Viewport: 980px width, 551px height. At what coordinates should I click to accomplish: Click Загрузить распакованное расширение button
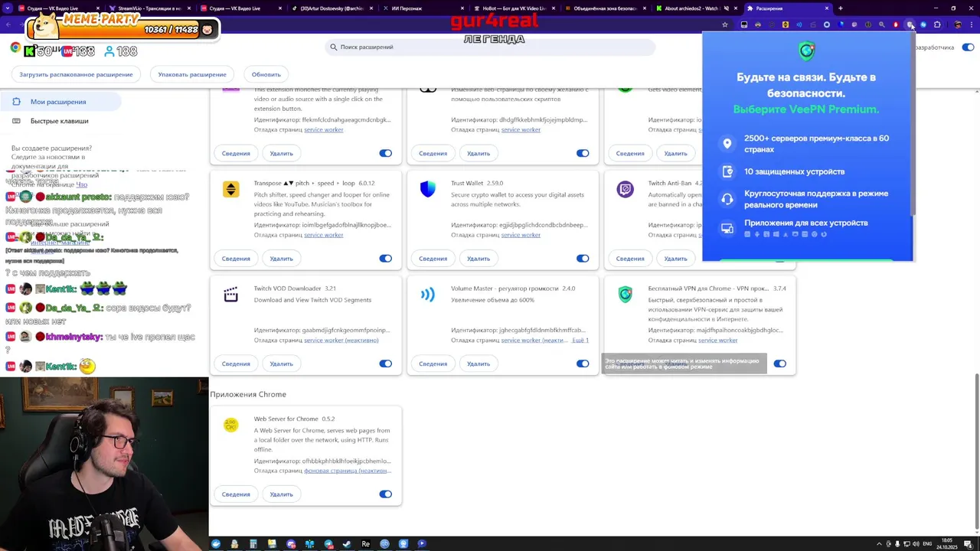[76, 74]
